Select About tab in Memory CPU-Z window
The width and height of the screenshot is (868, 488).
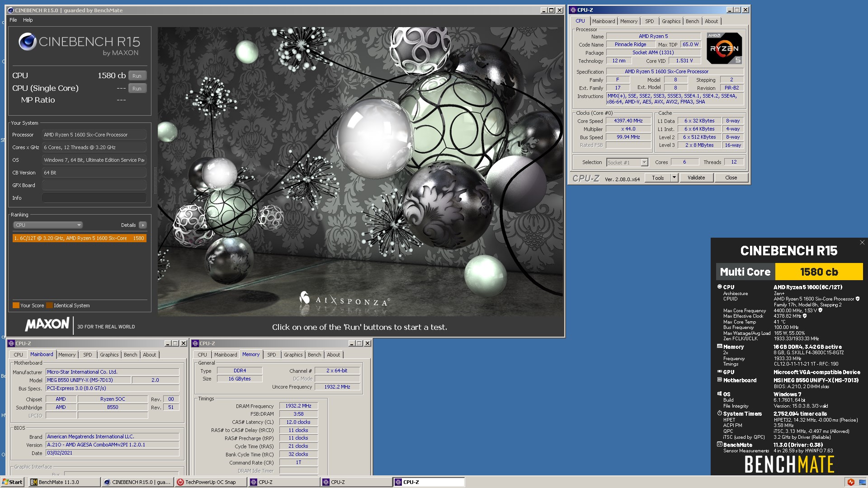pyautogui.click(x=333, y=355)
